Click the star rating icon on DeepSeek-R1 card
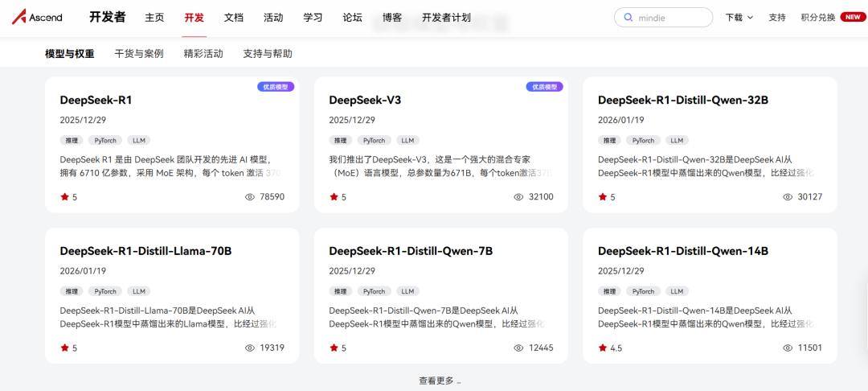868x391 pixels. point(64,197)
